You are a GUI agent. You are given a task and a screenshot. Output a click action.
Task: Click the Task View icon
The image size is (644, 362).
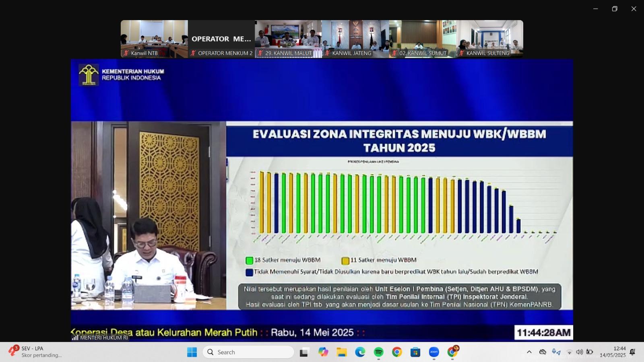[x=304, y=352]
